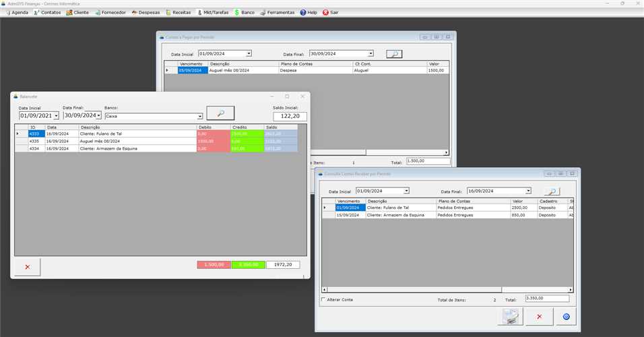Image resolution: width=644 pixels, height=337 pixels.
Task: Open the Banco dollar-sign toolbar item
Action: coord(245,12)
